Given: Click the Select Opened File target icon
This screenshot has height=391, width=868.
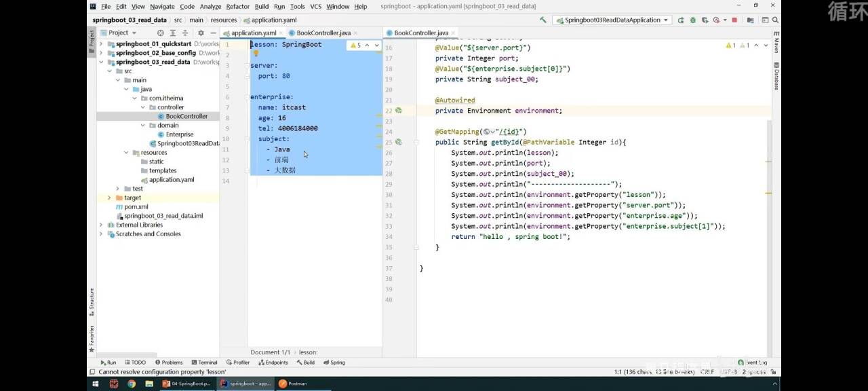Looking at the screenshot, I should tap(161, 33).
